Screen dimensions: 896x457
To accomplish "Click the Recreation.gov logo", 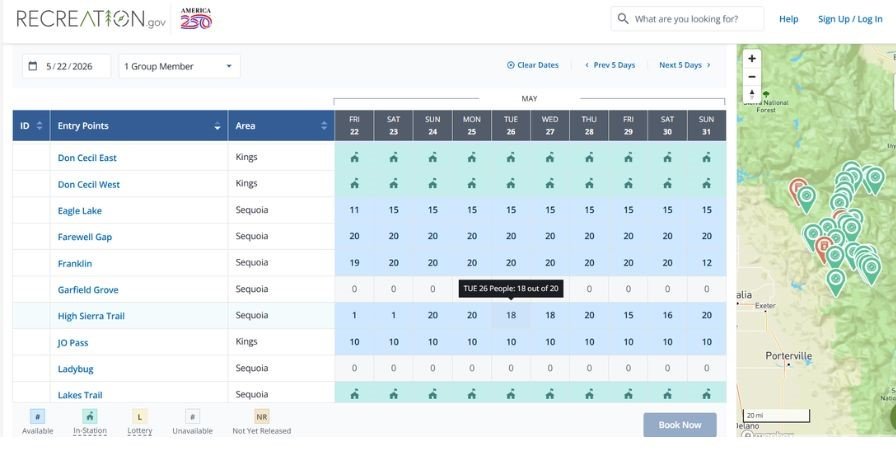I will [91, 19].
